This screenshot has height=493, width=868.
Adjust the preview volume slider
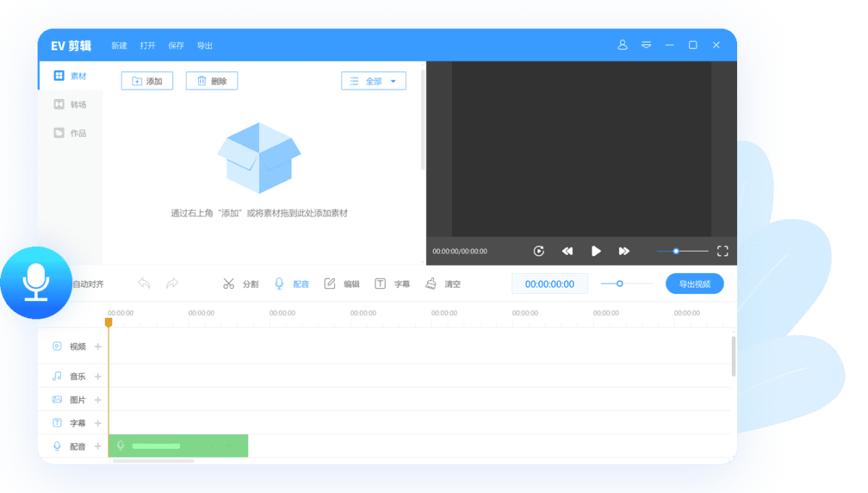pos(676,251)
